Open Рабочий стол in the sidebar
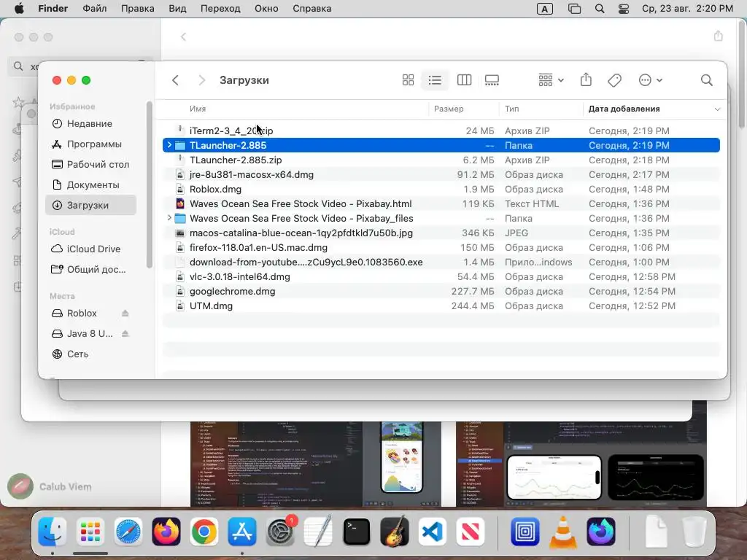Viewport: 747px width, 560px height. [x=90, y=164]
